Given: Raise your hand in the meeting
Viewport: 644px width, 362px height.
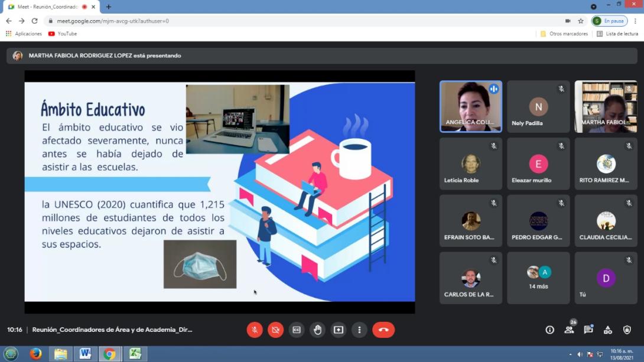Looking at the screenshot, I should point(318,330).
